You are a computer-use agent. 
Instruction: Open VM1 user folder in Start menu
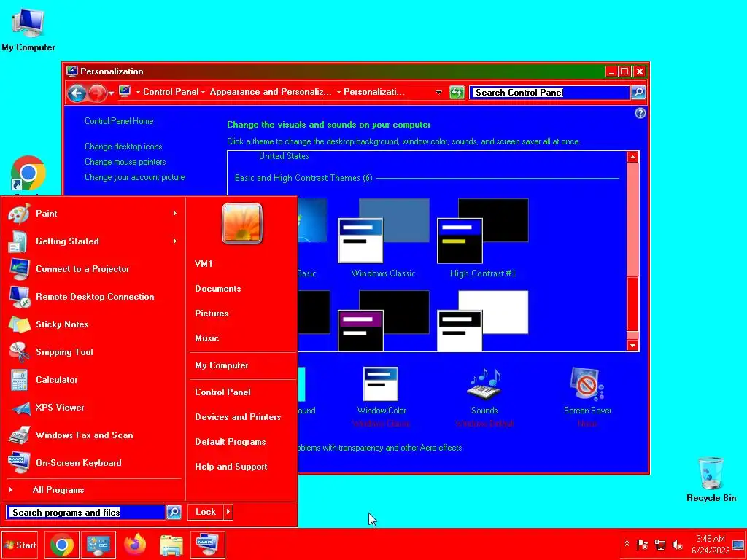pyautogui.click(x=204, y=264)
